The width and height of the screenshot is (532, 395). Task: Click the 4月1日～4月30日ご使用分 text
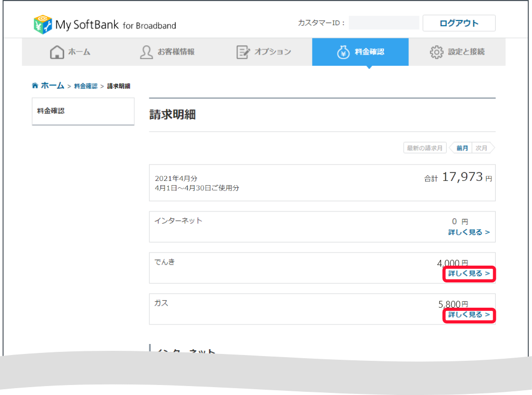[197, 188]
